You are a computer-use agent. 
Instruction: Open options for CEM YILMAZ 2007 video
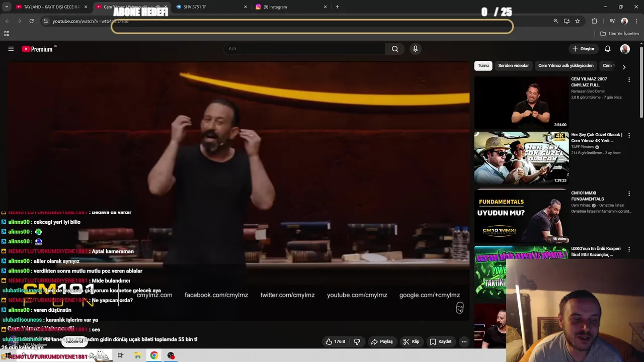pos(628,80)
